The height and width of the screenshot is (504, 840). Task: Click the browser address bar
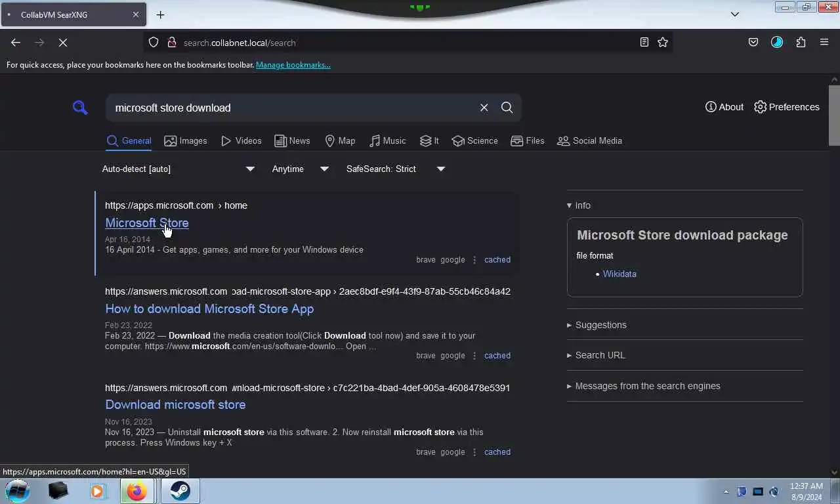(x=407, y=43)
